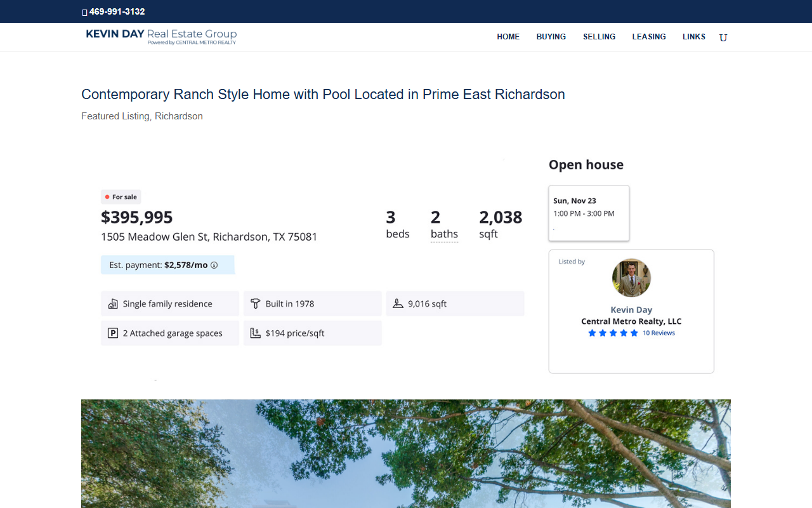Click the hammer icon beside Built in 1978
This screenshot has height=508, width=812.
pos(256,304)
